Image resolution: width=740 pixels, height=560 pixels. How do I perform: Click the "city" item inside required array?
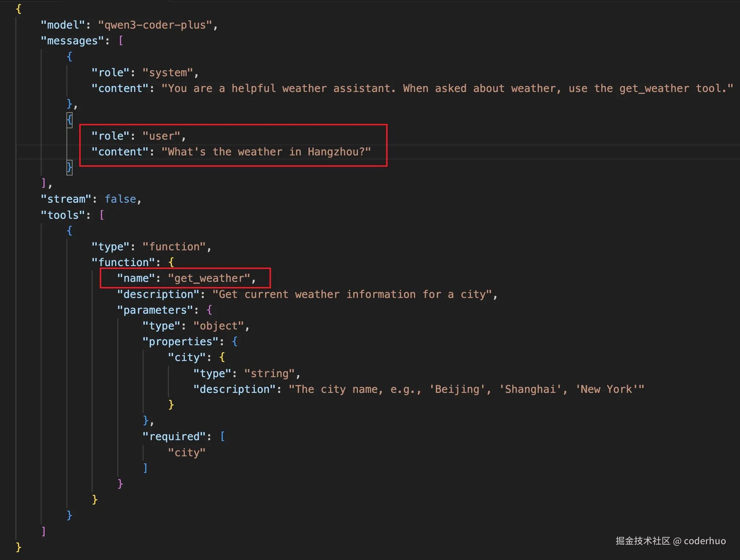186,453
